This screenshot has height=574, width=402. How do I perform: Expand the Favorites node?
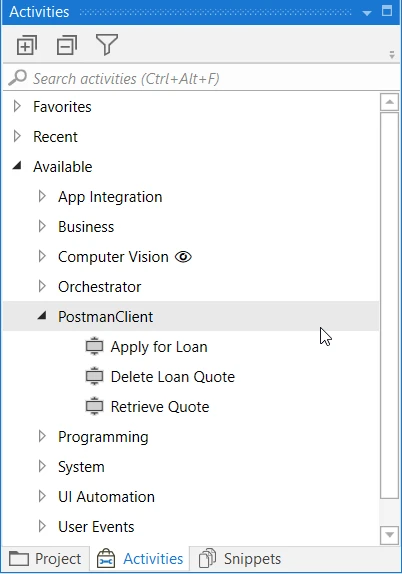coord(17,107)
